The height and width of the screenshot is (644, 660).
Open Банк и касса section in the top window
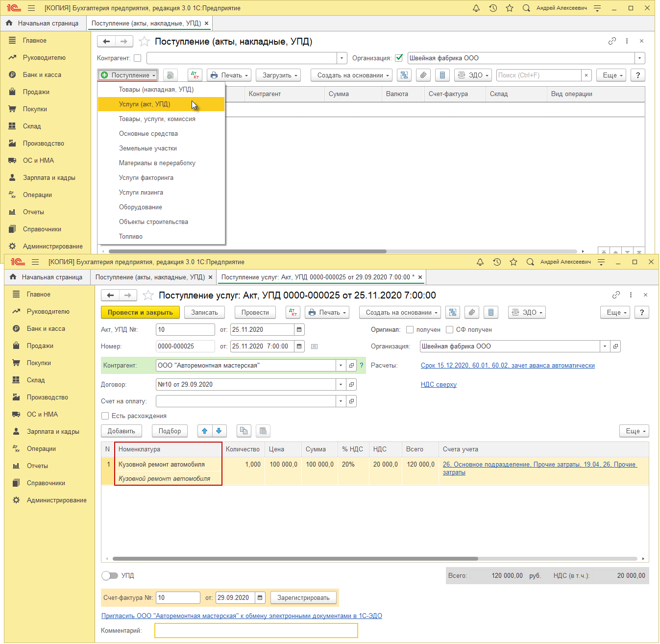coord(42,74)
